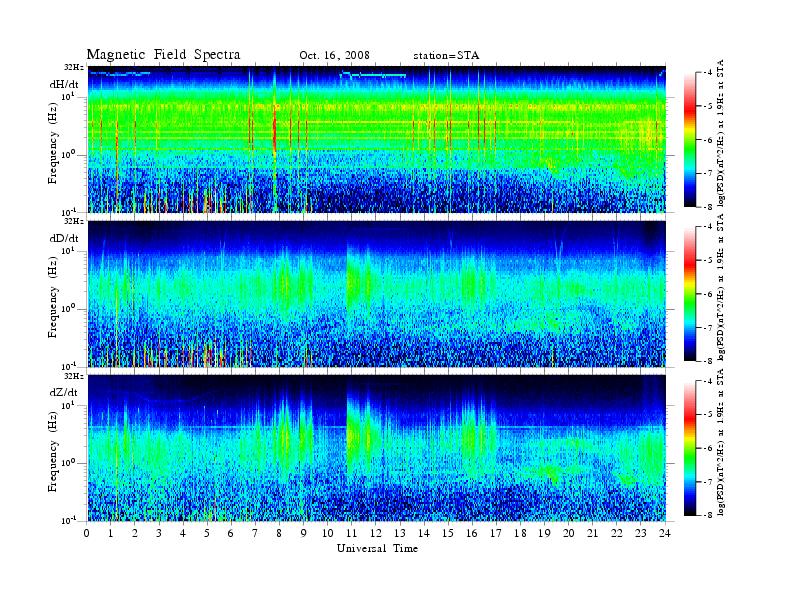792x612 pixels.
Task: Click the dH/dt spectrogram plot
Action: (377, 139)
